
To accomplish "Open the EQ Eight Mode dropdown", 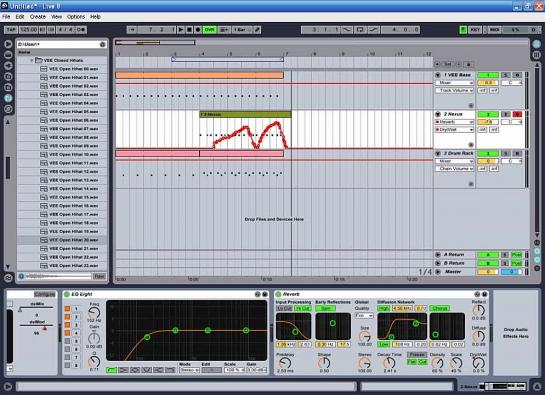I will (x=189, y=370).
